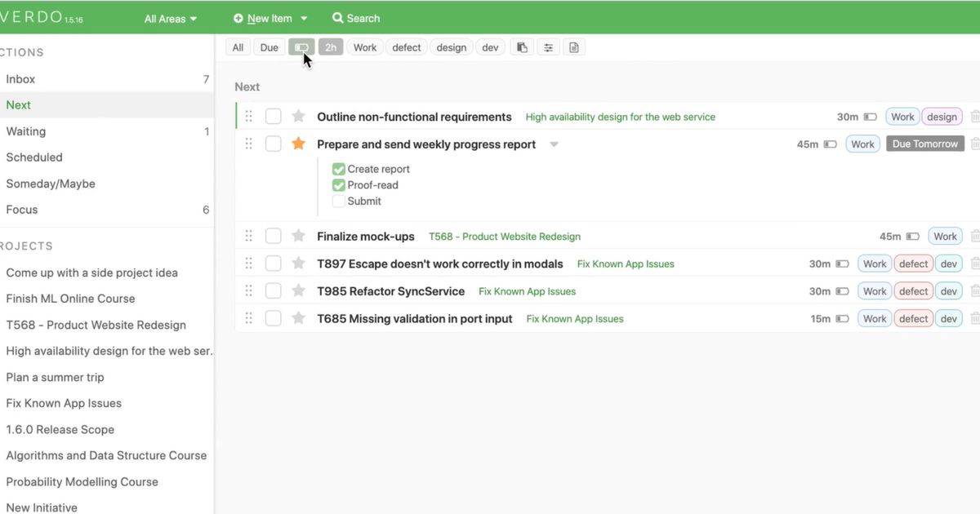Open the Fix Known App Issues link on the T985 row
The image size is (980, 514).
pos(528,291)
